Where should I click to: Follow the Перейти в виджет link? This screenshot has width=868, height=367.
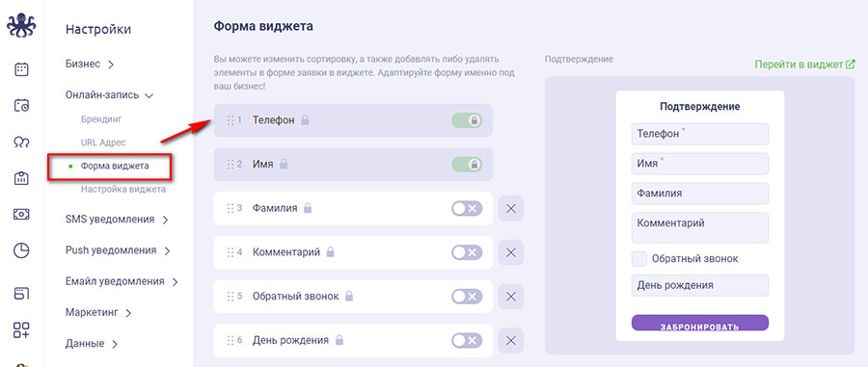coord(805,65)
